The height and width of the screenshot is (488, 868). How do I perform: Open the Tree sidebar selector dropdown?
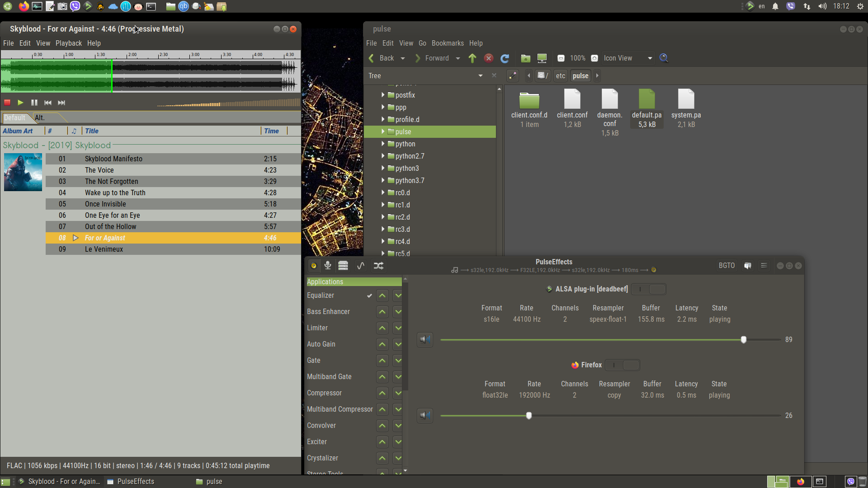click(x=425, y=76)
